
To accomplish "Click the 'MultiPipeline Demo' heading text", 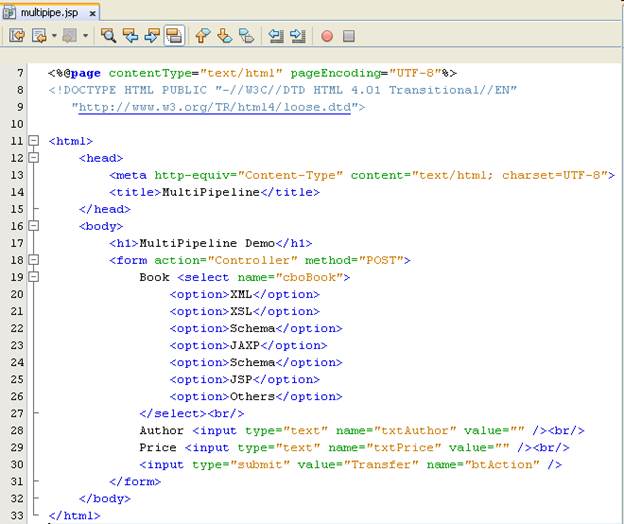I will 207,243.
